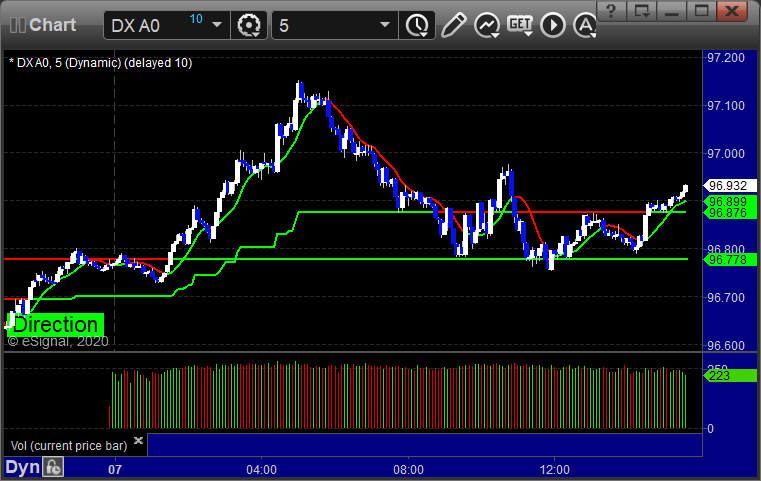The width and height of the screenshot is (761, 481).
Task: Click the Dyn button
Action: [22, 467]
